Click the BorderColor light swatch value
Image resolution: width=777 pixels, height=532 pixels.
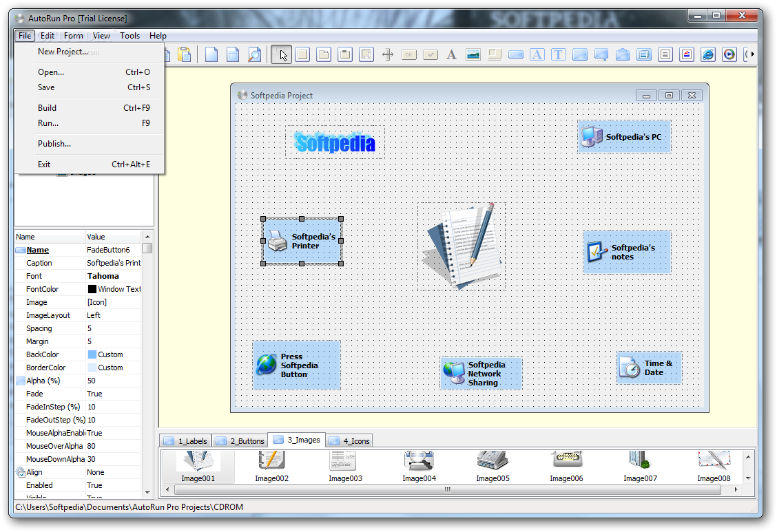point(92,368)
